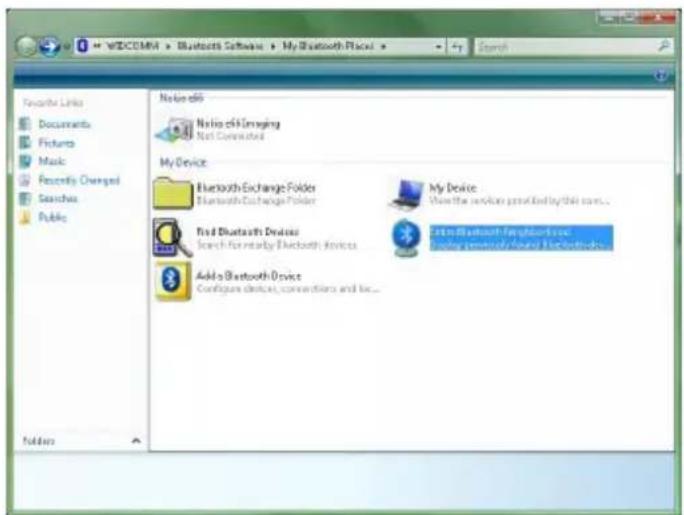Click the highlighted Bluetooth neighborhood item text
This screenshot has width=684, height=515.
coord(521,238)
